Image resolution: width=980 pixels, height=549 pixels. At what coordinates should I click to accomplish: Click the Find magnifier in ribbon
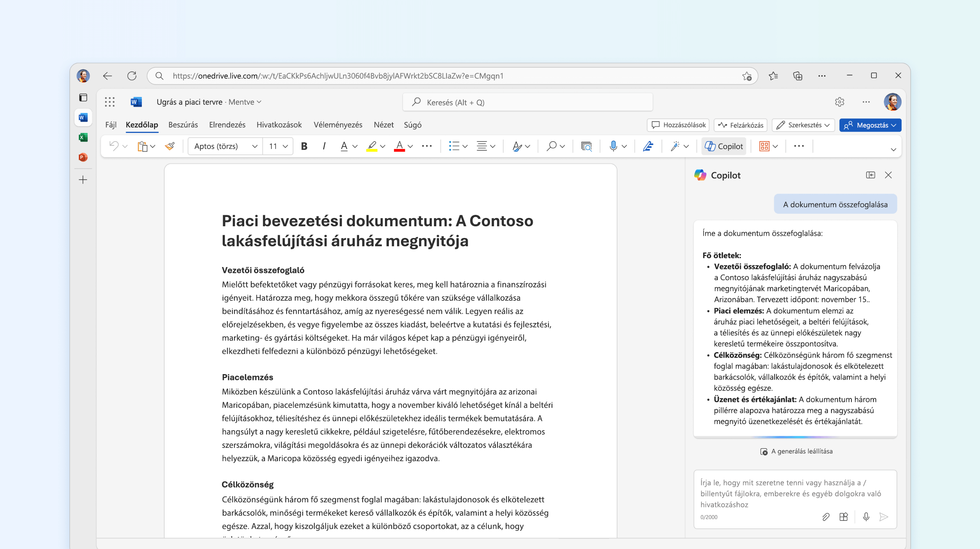click(x=552, y=146)
